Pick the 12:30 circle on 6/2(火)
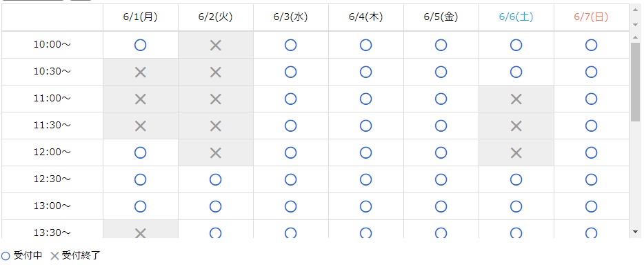Screen dimensions: 644x267 pyautogui.click(x=216, y=179)
